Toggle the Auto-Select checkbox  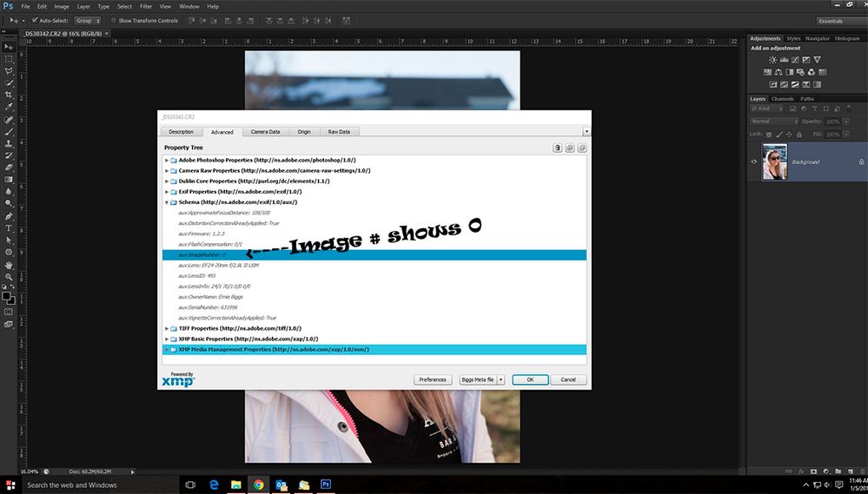pos(35,20)
